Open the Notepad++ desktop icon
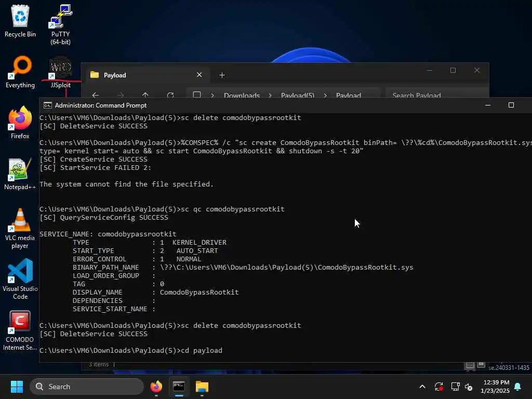The width and height of the screenshot is (532, 399). [x=20, y=174]
